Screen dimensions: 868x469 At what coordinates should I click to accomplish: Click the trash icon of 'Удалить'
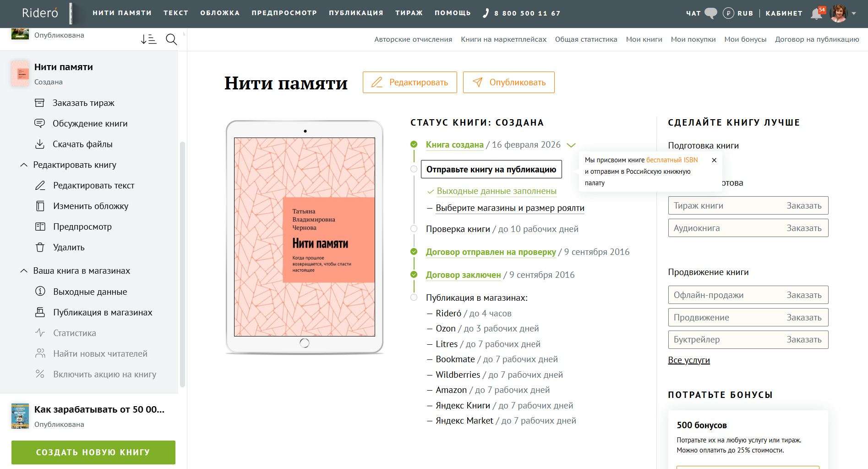point(40,247)
